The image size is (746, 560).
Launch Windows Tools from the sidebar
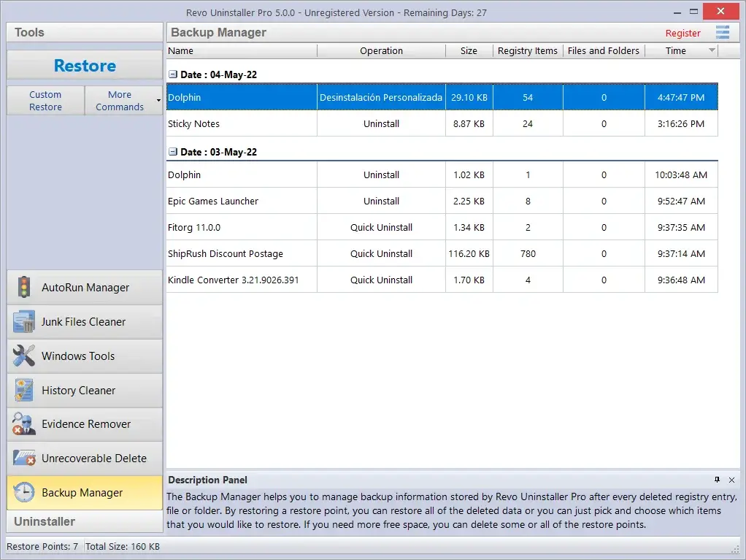(84, 356)
